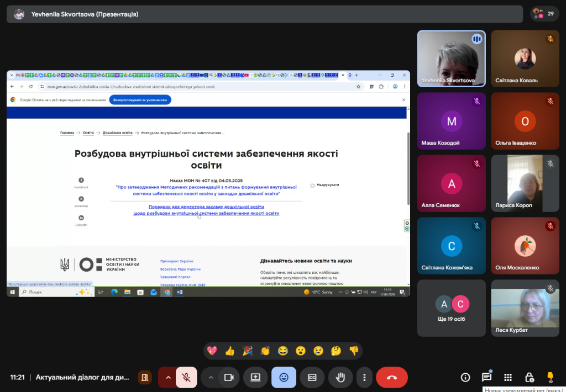
Task: Open meeting details info icon
Action: (465, 378)
